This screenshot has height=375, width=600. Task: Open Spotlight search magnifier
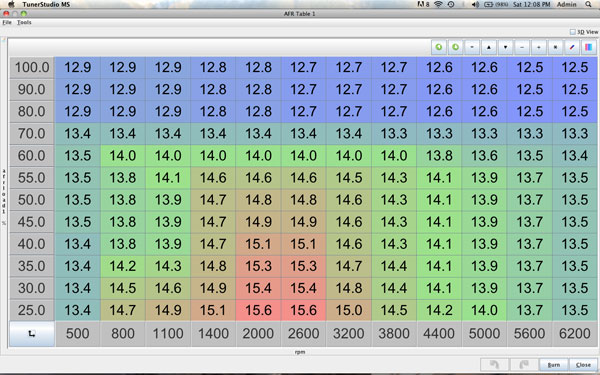click(588, 4)
